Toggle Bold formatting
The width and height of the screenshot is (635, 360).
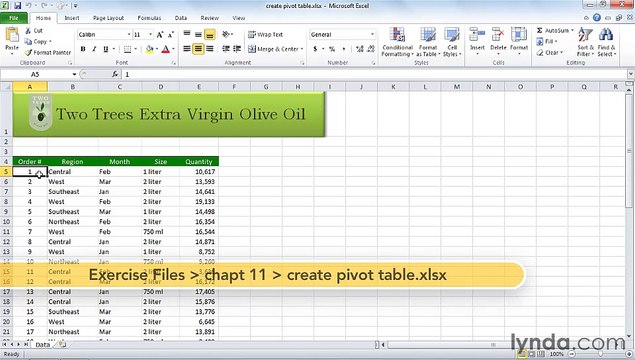[x=83, y=49]
